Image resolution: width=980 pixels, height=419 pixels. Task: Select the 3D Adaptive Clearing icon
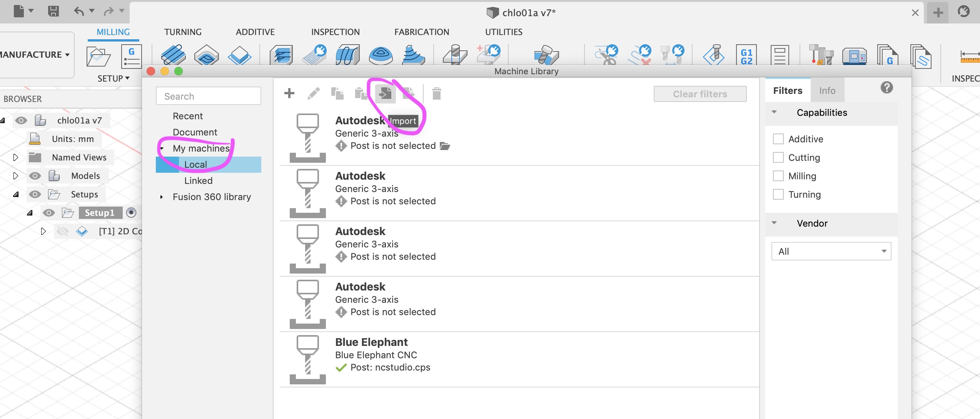pos(281,55)
